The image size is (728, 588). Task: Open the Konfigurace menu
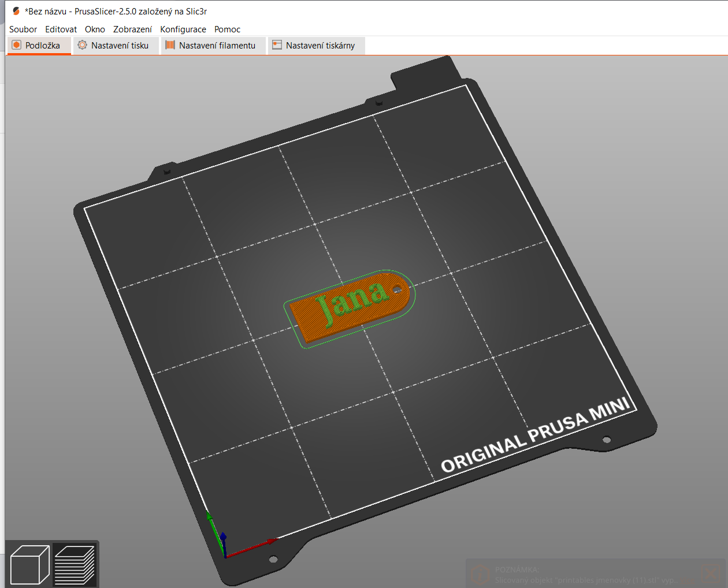click(183, 29)
